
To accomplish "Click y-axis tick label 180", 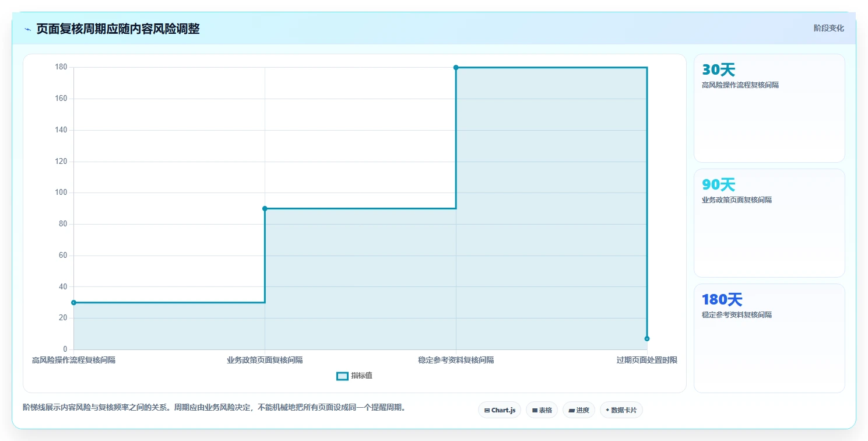I will coord(61,68).
